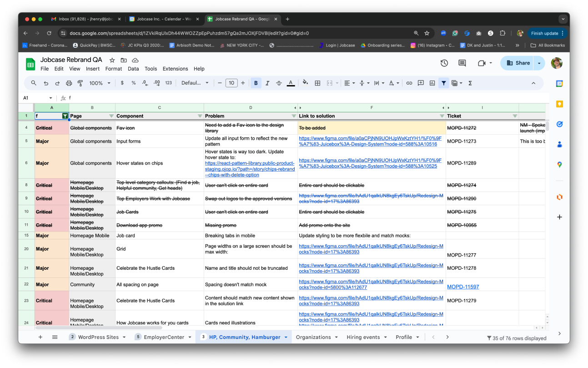This screenshot has width=588, height=368.
Task: Click the Move to folder icon beside the title
Action: (x=124, y=60)
